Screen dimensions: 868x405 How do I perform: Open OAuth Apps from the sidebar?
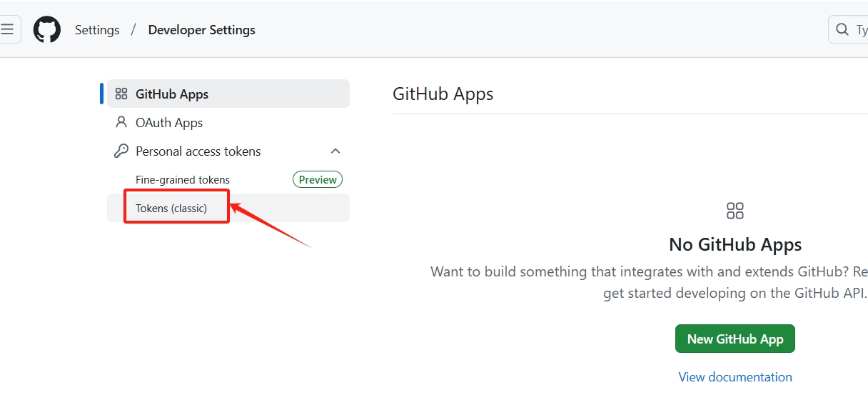point(169,123)
